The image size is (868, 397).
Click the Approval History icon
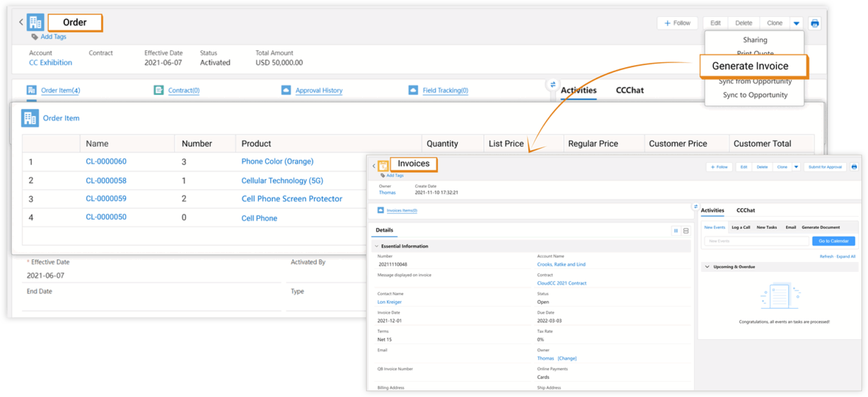[286, 90]
